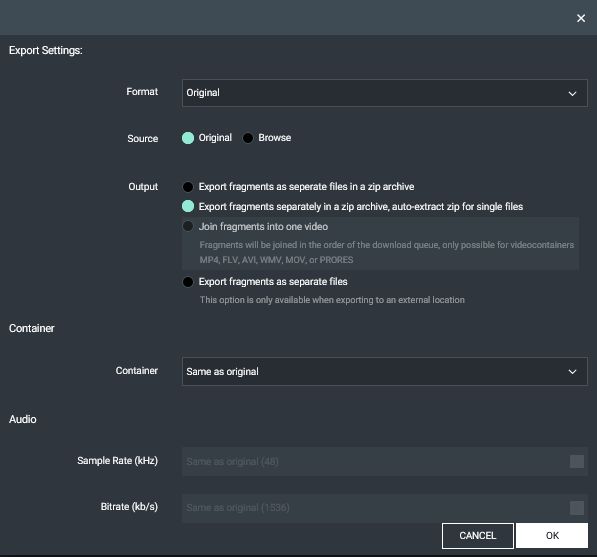Open the Format dropdown showing Original

[385, 93]
